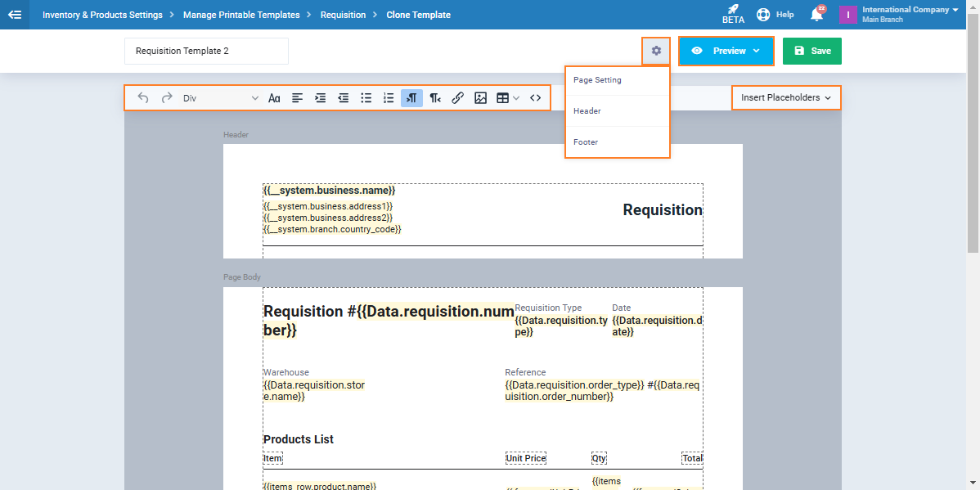This screenshot has width=980, height=490.
Task: Open the Div block format dropdown
Action: pos(219,98)
